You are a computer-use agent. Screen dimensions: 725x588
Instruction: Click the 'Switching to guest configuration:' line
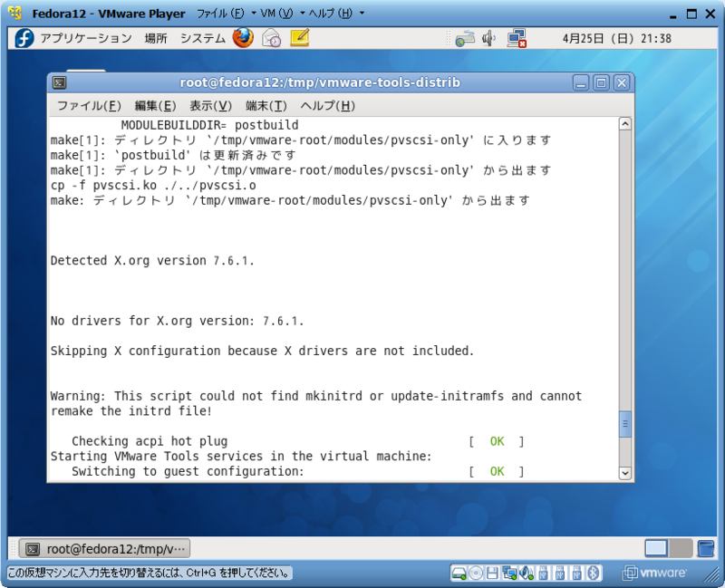pyautogui.click(x=188, y=471)
